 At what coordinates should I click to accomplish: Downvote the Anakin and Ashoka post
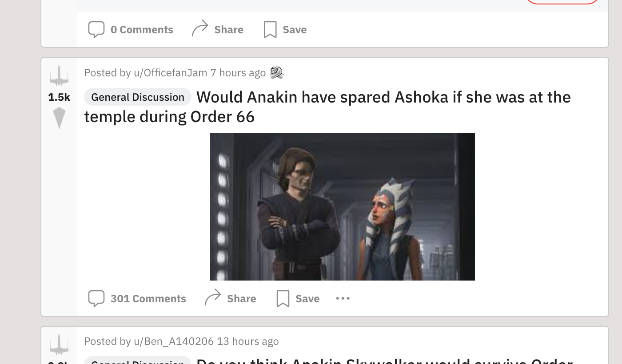59,118
